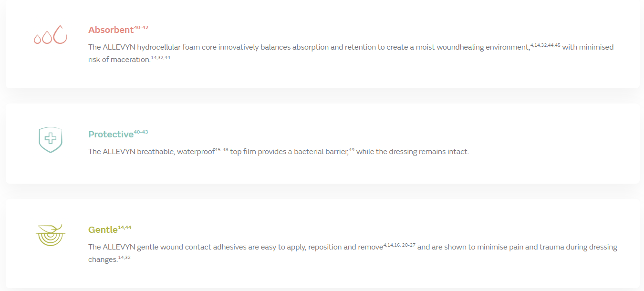Screen dimensions: 644x291
Task: Select the Protective heading
Action: click(111, 135)
